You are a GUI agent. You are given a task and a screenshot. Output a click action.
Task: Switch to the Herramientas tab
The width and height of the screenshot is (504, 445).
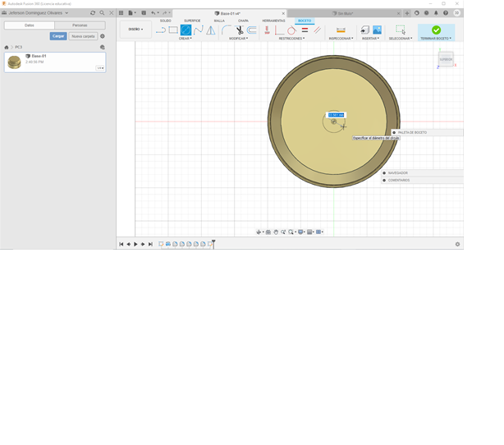coord(273,21)
